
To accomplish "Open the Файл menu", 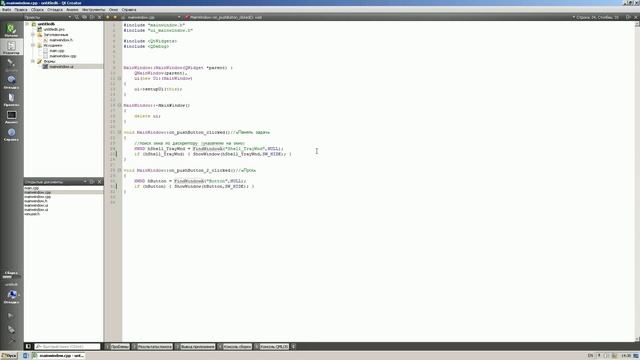I will point(6,9).
